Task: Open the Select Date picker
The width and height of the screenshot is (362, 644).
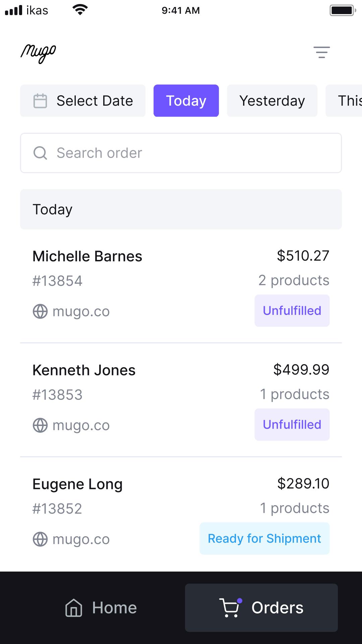Action: (x=83, y=101)
